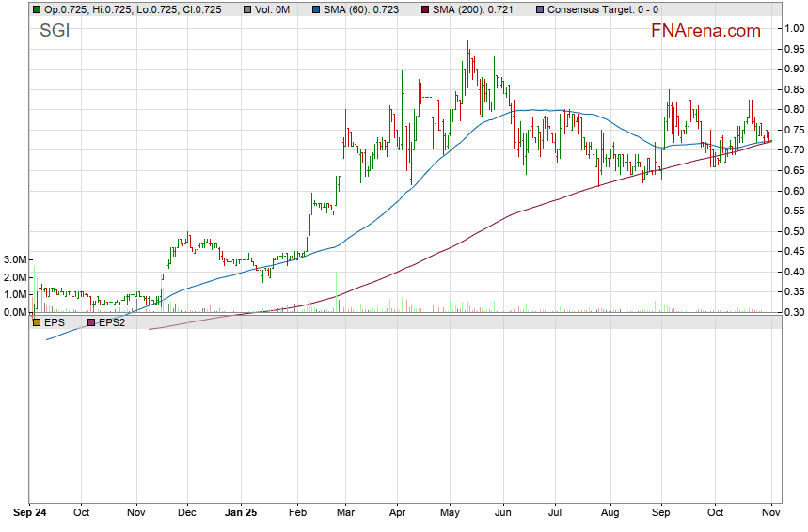Click the Jan 25 date axis label
This screenshot has height=532, width=808.
coord(242,514)
